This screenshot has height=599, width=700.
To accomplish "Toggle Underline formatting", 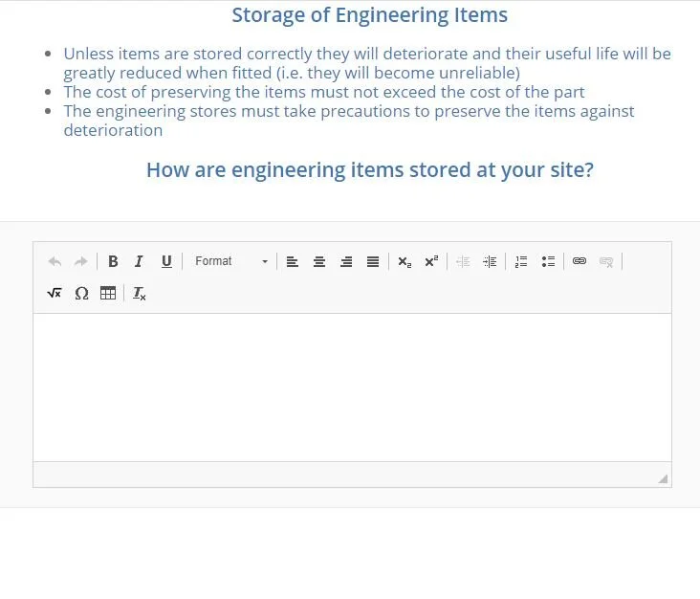I will tap(166, 261).
